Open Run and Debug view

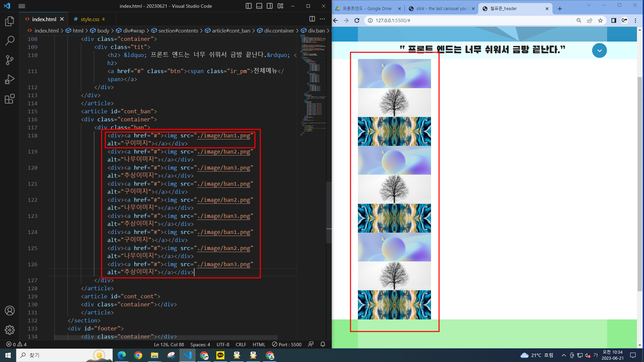point(10,79)
